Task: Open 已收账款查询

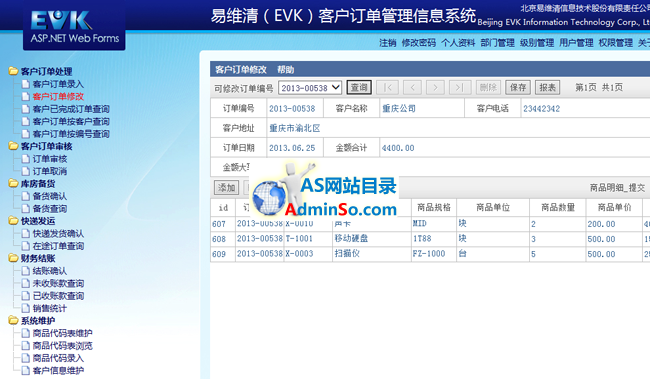Action: 58,295
